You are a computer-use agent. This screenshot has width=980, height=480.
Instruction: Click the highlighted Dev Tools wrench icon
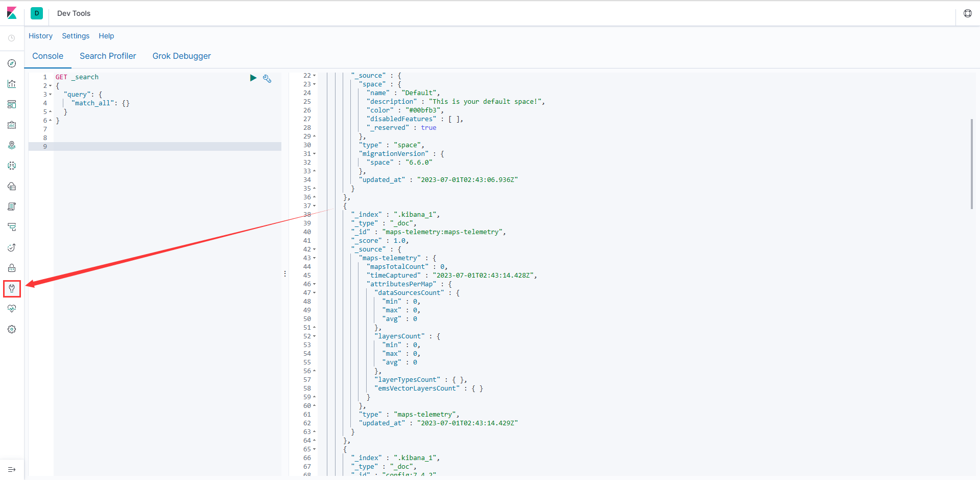pyautogui.click(x=12, y=288)
